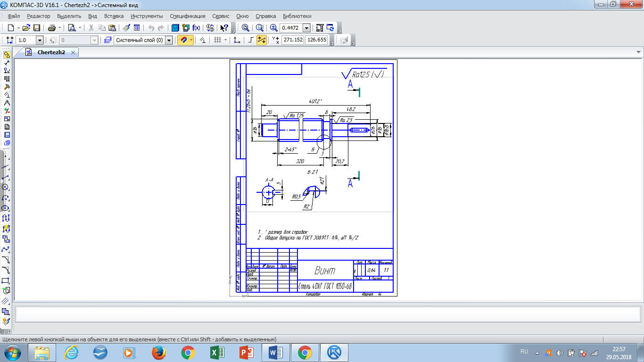Choose the Rectangle drawing tool

point(6,280)
